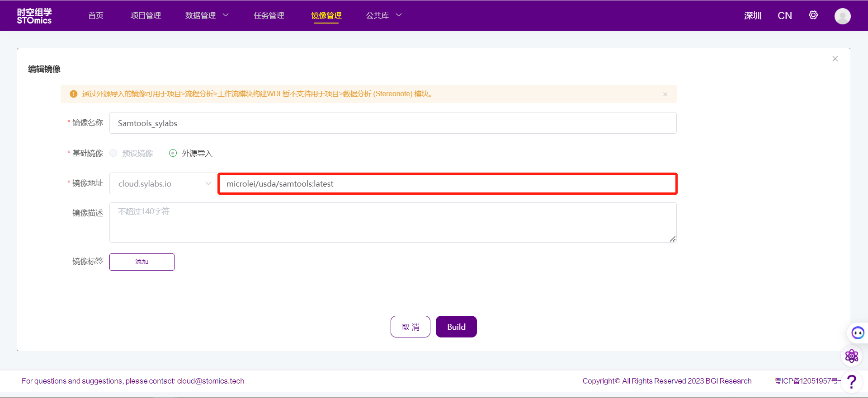Select the 外源导入 radio option
This screenshot has height=398, width=868.
point(173,154)
